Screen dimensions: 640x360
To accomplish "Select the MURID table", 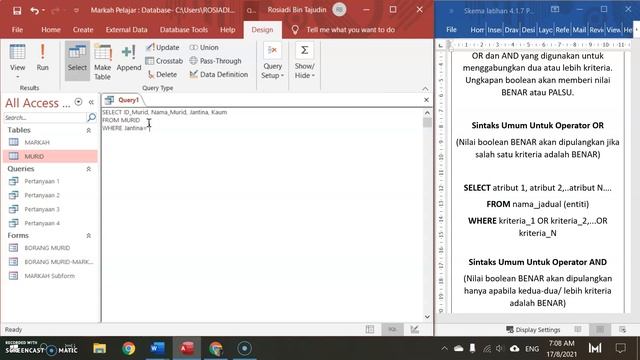I will (50, 156).
